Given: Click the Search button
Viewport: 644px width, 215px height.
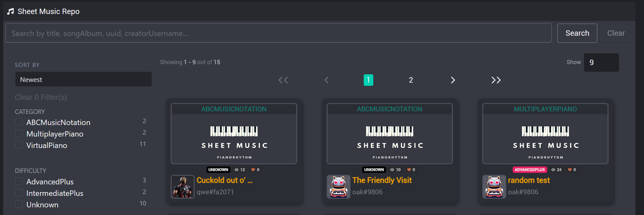Looking at the screenshot, I should click(577, 33).
